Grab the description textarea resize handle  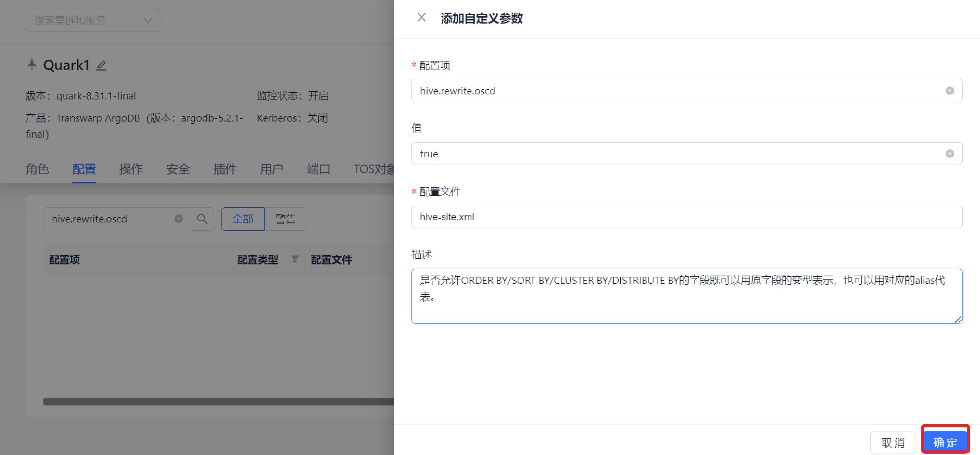pos(958,320)
